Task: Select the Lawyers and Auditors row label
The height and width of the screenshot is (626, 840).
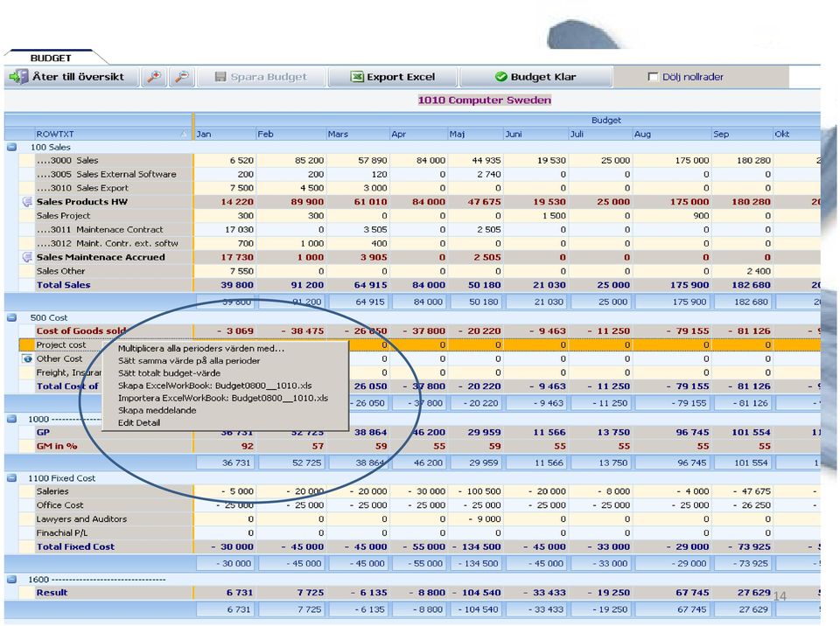Action: pos(81,519)
